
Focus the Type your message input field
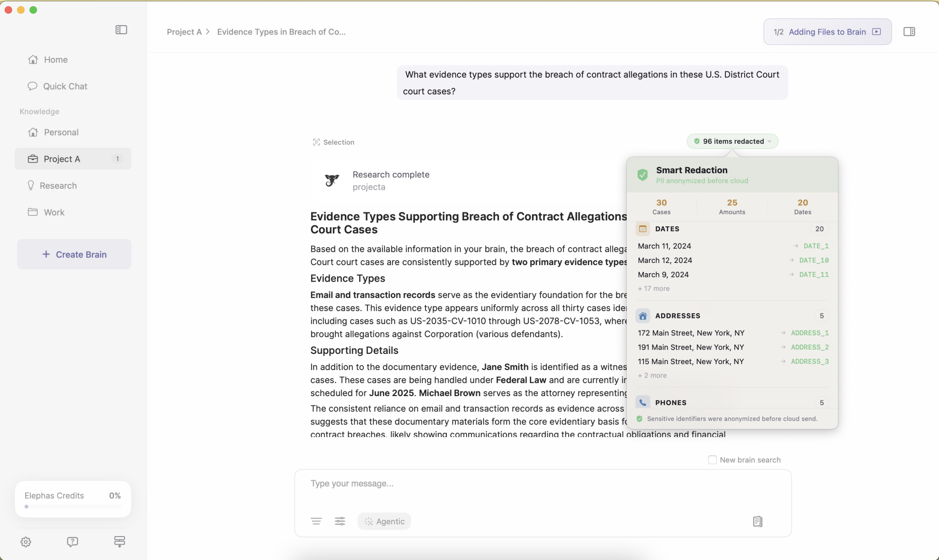(543, 484)
